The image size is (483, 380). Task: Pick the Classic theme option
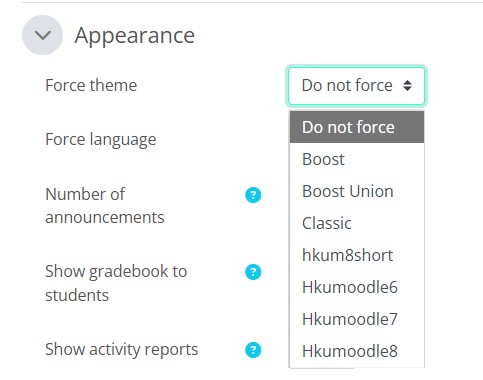[357, 223]
